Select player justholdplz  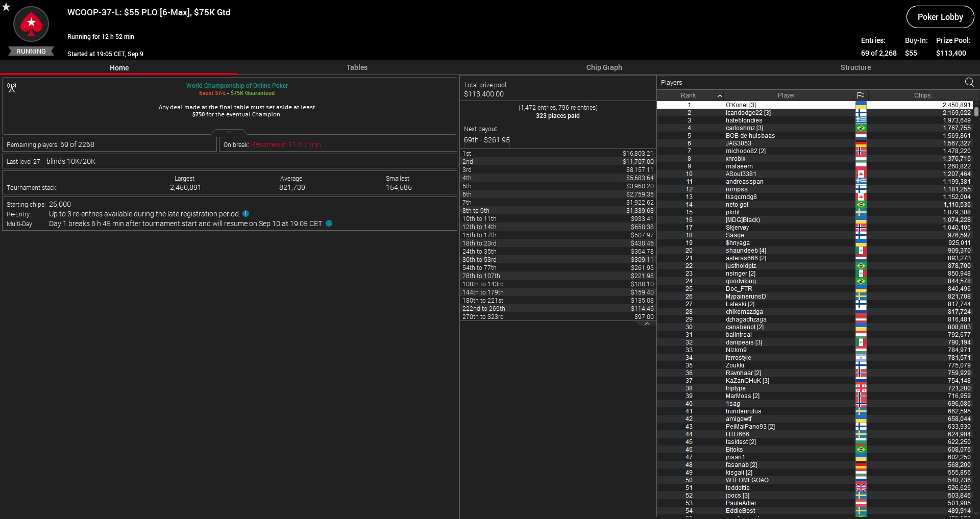point(815,266)
